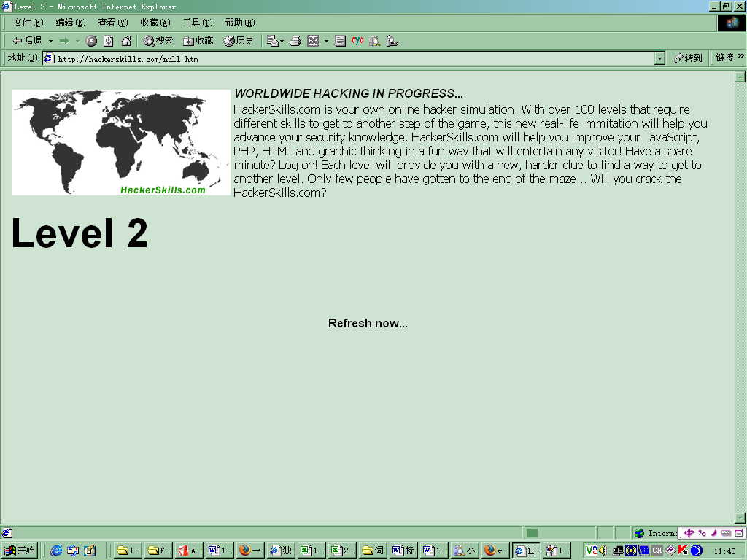This screenshot has height=560, width=747.
Task: Click the Refresh page icon
Action: coord(109,41)
